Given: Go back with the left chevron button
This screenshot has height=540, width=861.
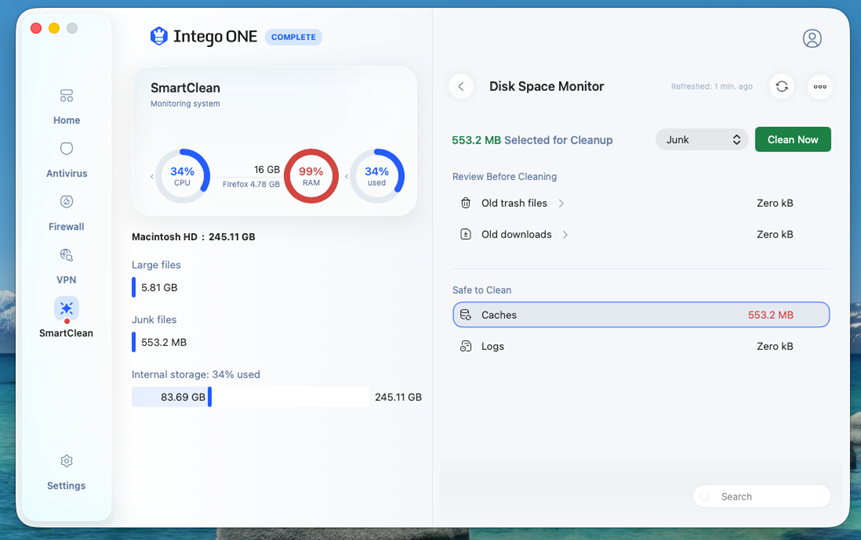Looking at the screenshot, I should pyautogui.click(x=461, y=86).
